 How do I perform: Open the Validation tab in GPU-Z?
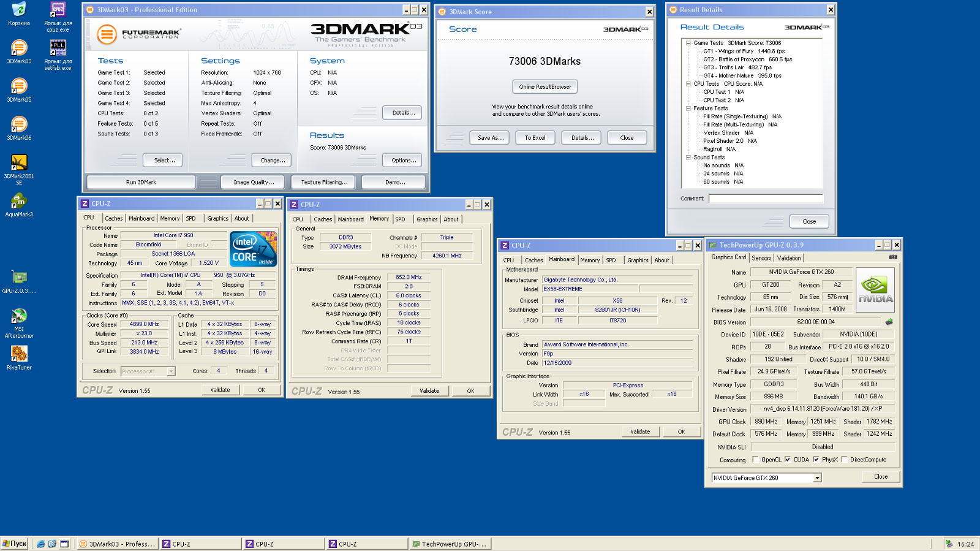coord(789,258)
